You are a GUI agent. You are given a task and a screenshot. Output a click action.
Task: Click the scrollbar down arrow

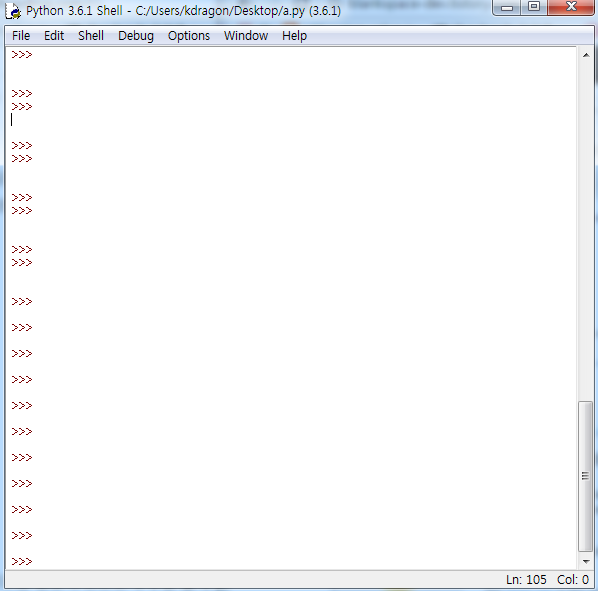(x=586, y=561)
